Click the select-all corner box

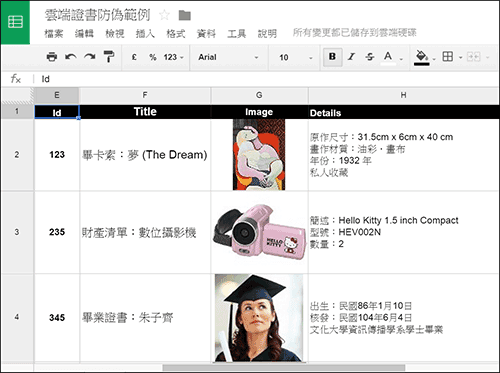(17, 96)
